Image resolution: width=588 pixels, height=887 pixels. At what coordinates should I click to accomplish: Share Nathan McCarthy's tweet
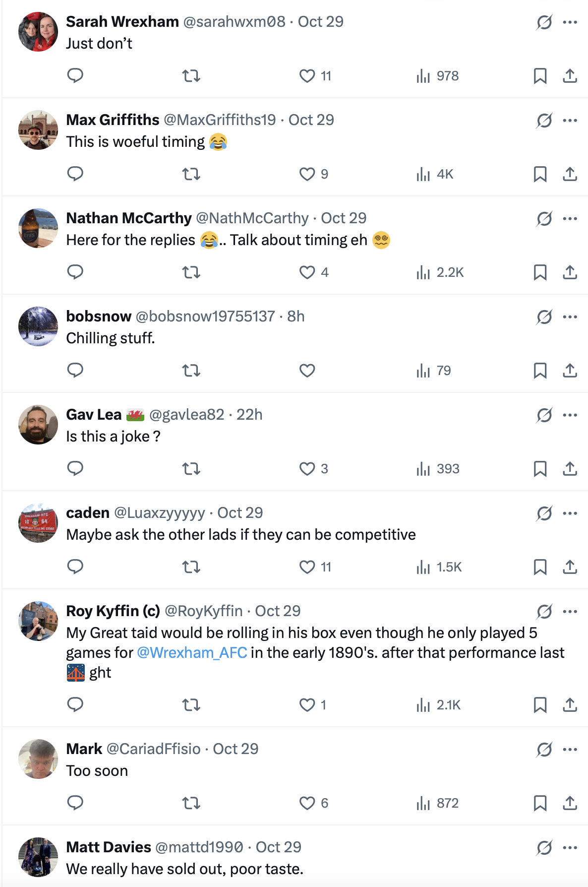click(570, 272)
